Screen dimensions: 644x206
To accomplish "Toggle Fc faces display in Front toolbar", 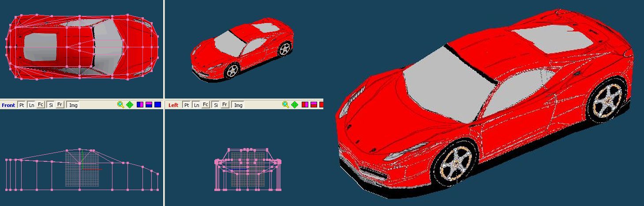I will [41, 105].
